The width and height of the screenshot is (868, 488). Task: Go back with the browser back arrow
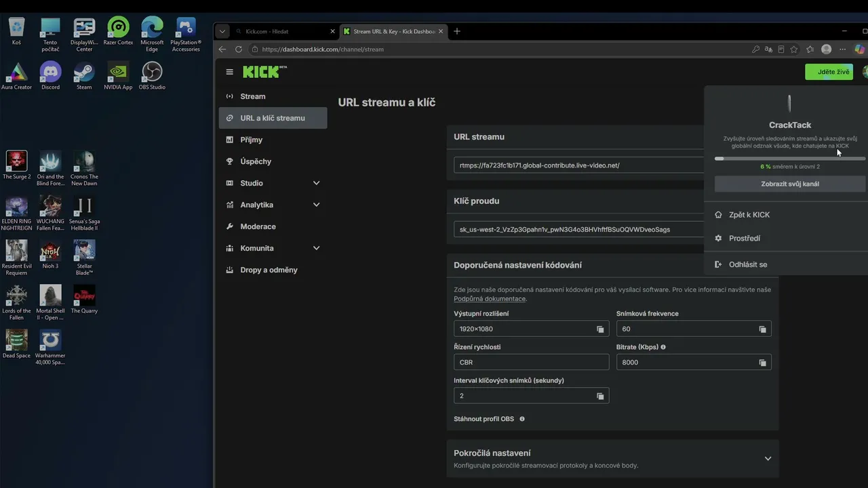tap(222, 49)
